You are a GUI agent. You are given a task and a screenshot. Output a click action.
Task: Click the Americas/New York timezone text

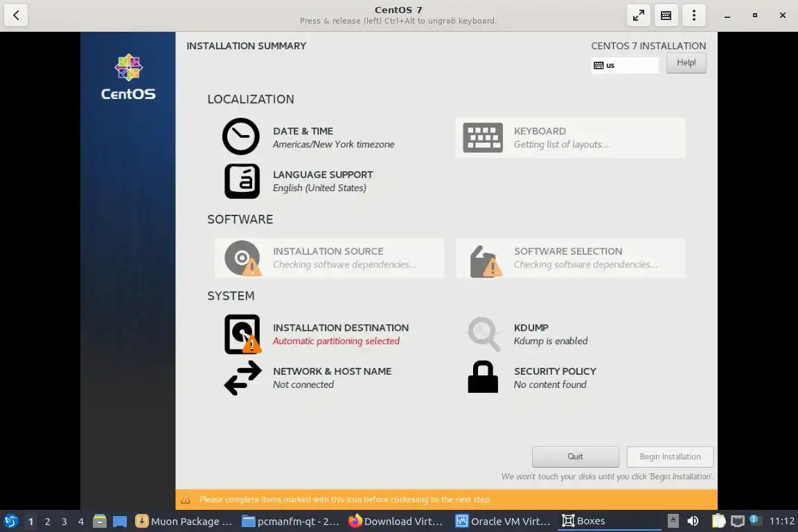(333, 145)
